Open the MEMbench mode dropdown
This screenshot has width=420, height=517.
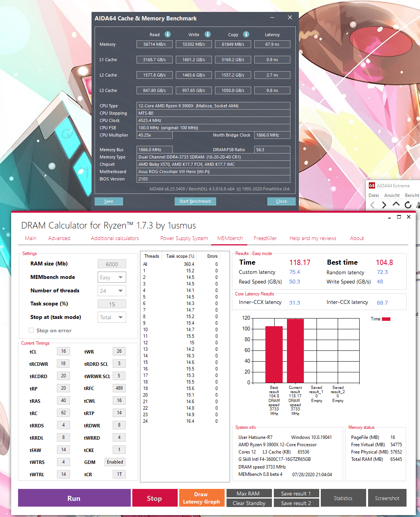(112, 277)
